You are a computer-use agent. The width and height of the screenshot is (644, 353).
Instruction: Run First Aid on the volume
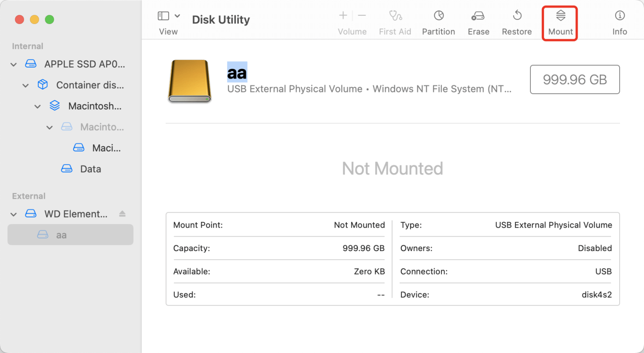point(395,20)
